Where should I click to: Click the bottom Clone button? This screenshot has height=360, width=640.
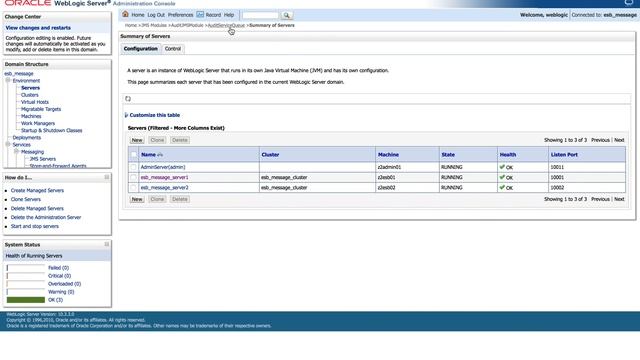pyautogui.click(x=157, y=199)
